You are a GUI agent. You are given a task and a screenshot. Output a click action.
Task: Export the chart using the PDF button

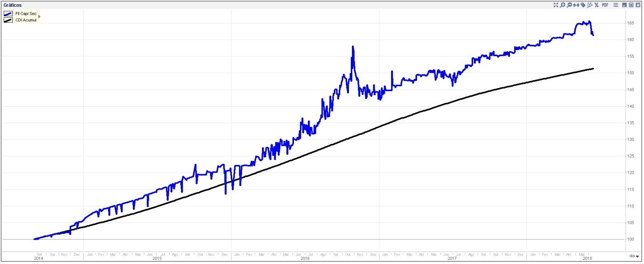click(x=605, y=5)
